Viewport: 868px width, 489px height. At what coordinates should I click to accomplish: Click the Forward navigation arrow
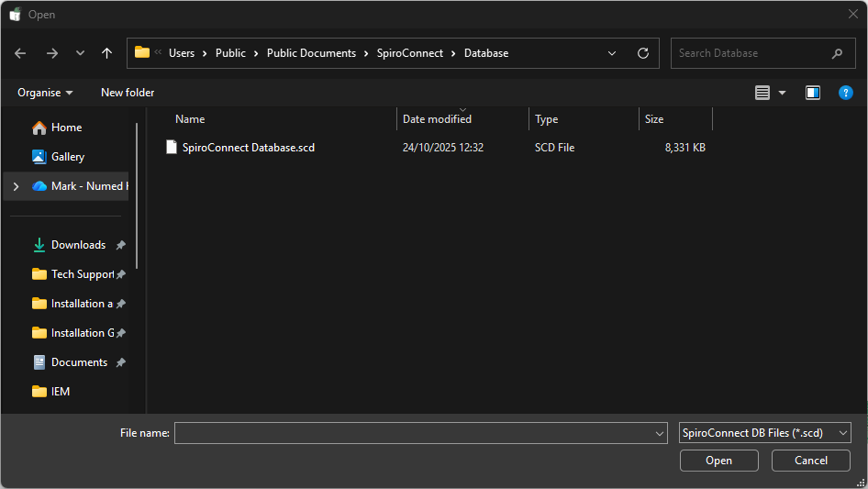coord(51,53)
